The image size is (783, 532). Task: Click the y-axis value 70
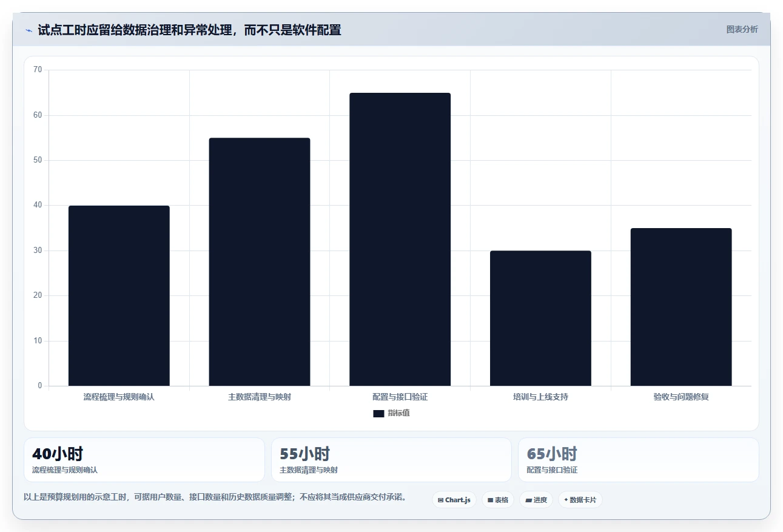(x=38, y=70)
